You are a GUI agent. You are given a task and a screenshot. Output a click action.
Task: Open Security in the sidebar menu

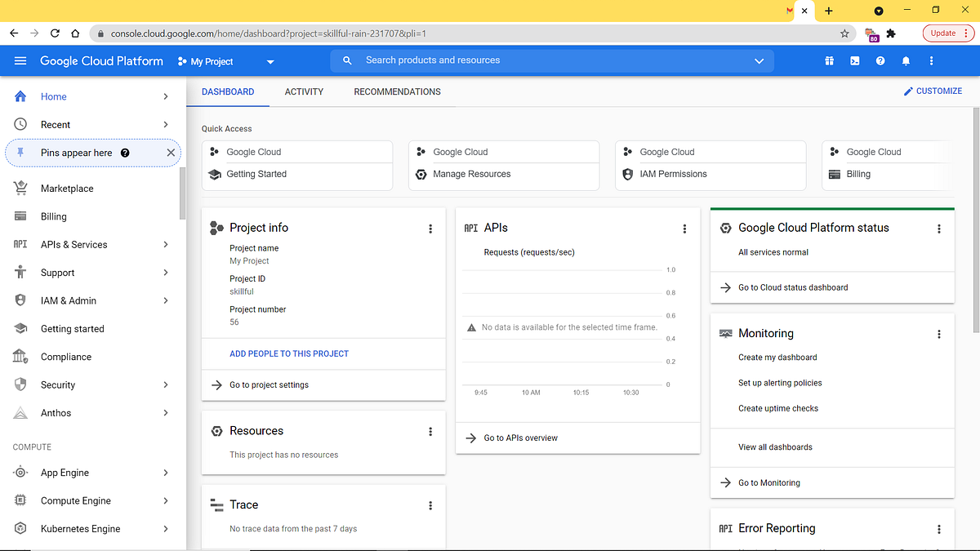(58, 384)
